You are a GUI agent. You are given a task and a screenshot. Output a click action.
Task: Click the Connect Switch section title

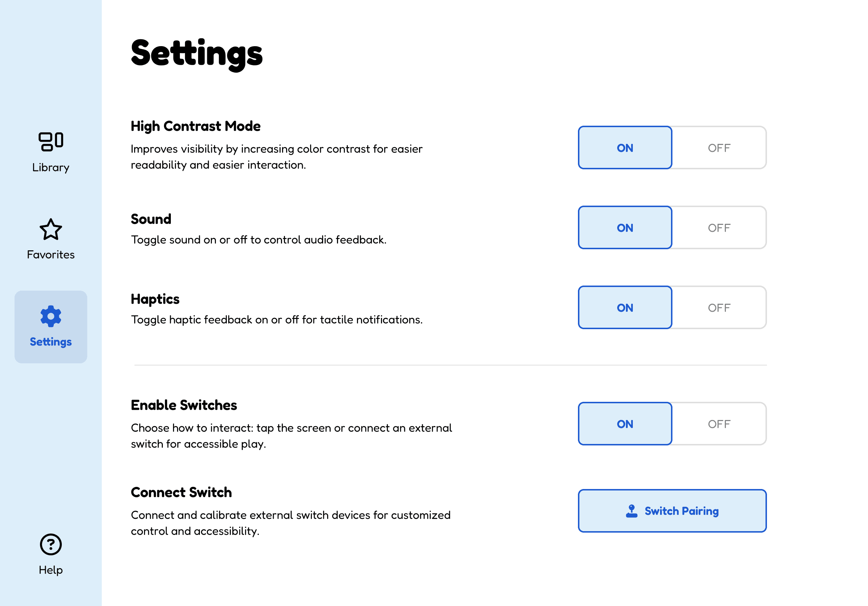(x=181, y=492)
